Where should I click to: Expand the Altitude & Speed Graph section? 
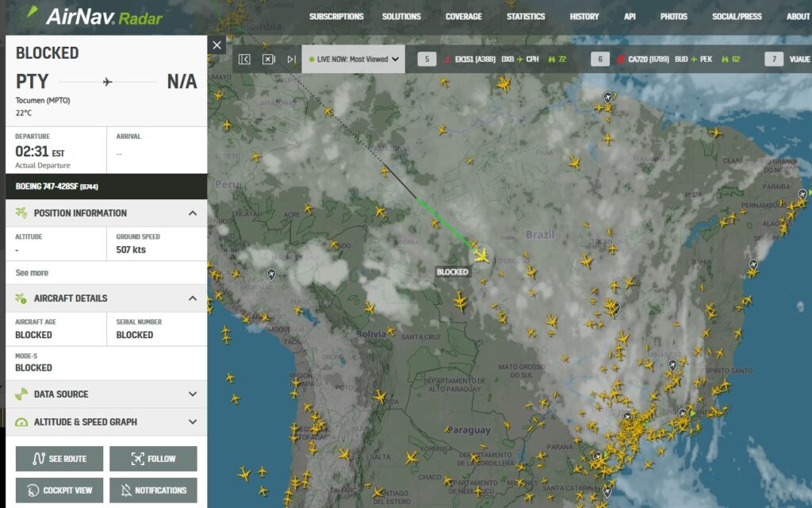[x=193, y=422]
